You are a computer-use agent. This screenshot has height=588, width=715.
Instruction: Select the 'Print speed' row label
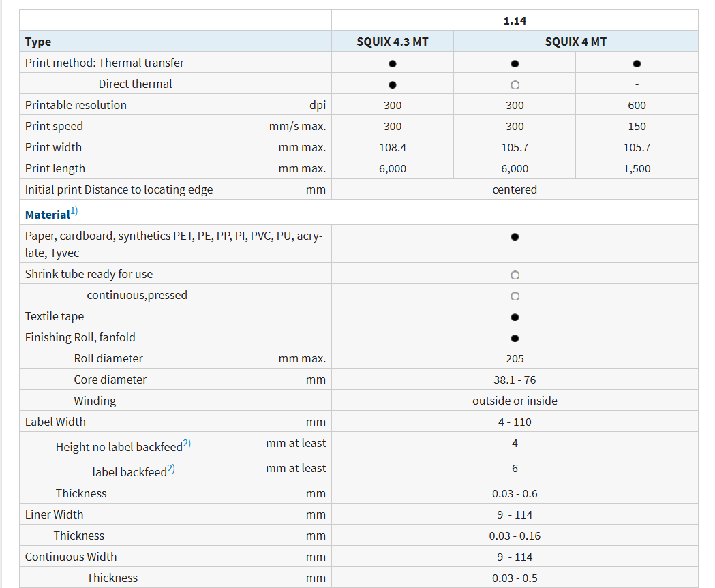(54, 126)
